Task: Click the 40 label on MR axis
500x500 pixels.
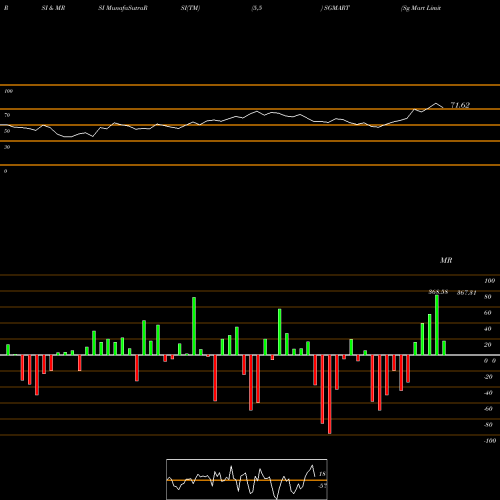Action: pyautogui.click(x=488, y=329)
